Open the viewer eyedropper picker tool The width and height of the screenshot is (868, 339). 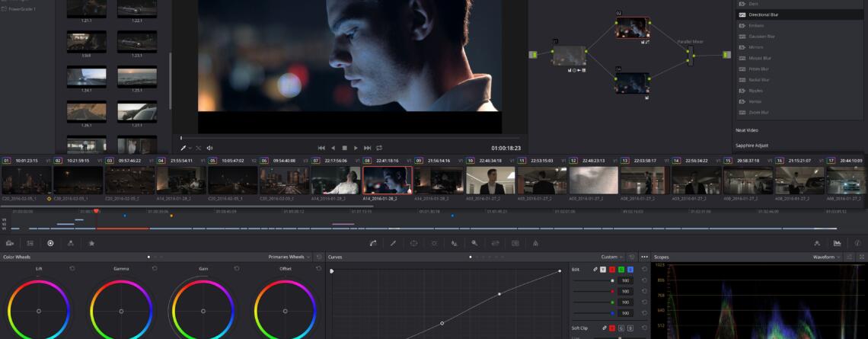pyautogui.click(x=183, y=148)
